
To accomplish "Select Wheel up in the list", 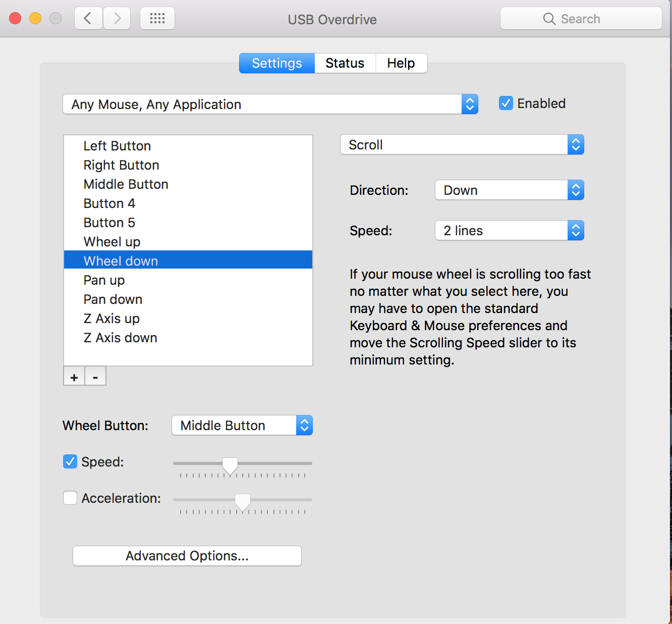I will point(188,242).
